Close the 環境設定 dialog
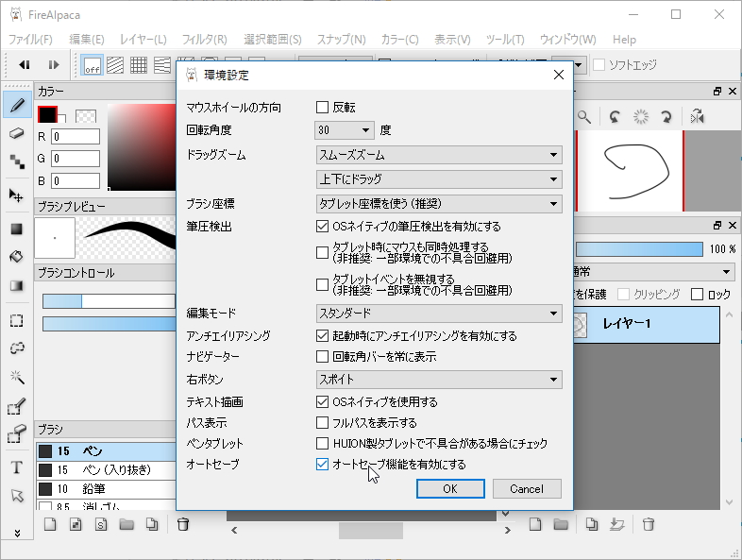 (559, 75)
